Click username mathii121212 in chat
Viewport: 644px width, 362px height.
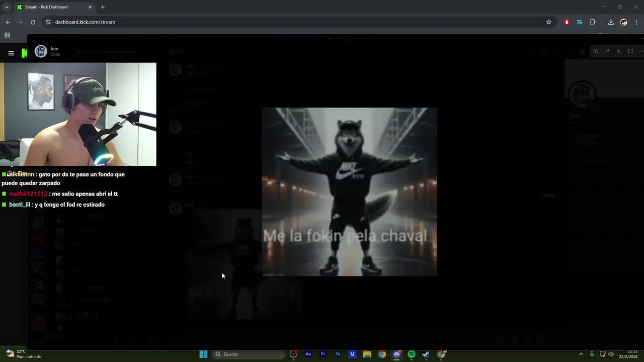point(28,194)
